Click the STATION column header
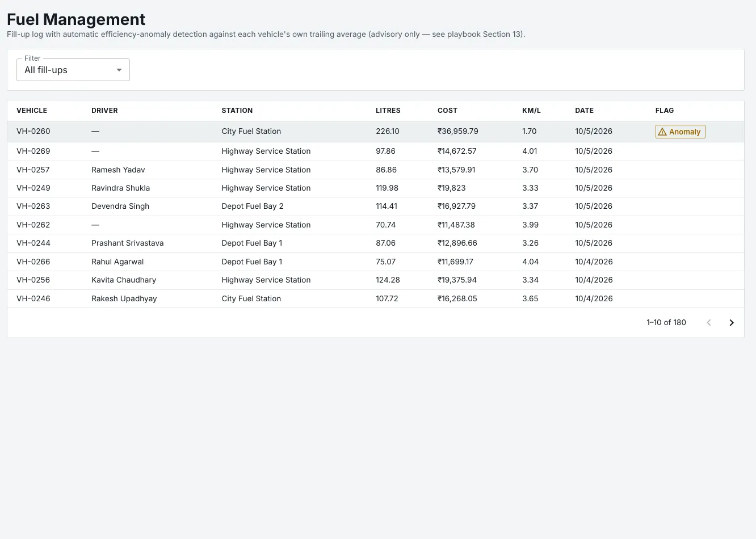This screenshot has height=539, width=756. tap(237, 111)
